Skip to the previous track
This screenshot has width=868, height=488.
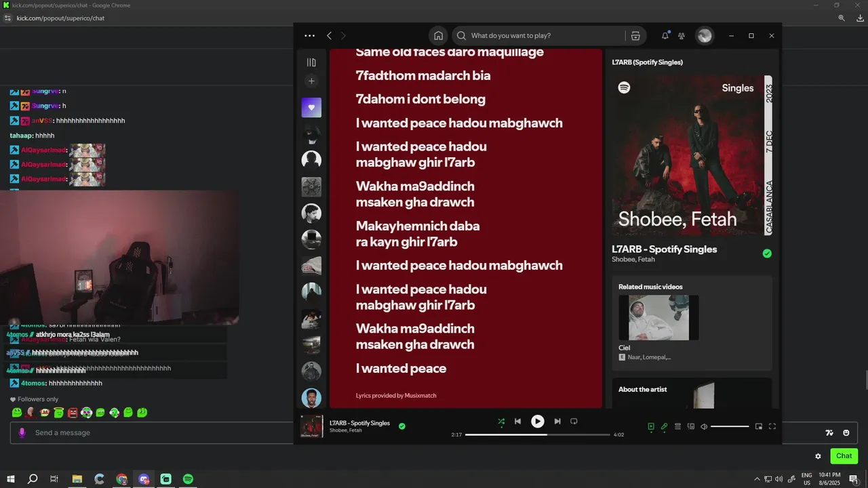tap(517, 421)
